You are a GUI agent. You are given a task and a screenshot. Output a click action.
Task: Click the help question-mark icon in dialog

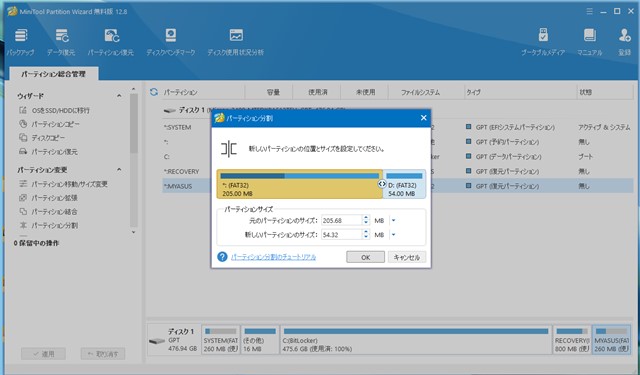point(222,257)
